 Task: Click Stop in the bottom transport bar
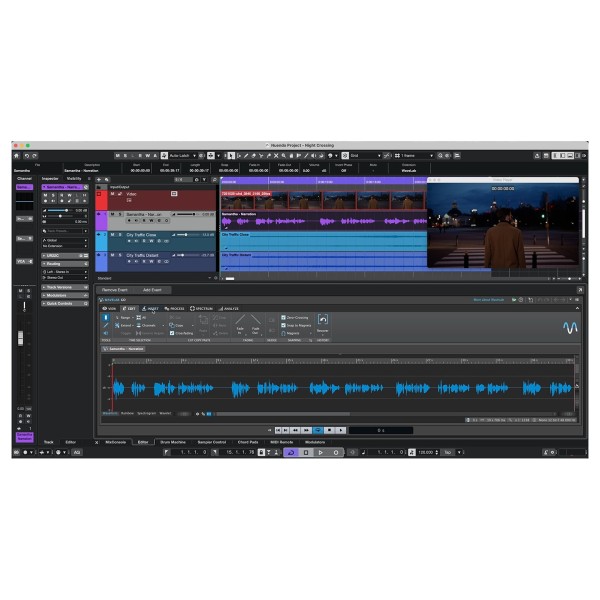pyautogui.click(x=306, y=452)
